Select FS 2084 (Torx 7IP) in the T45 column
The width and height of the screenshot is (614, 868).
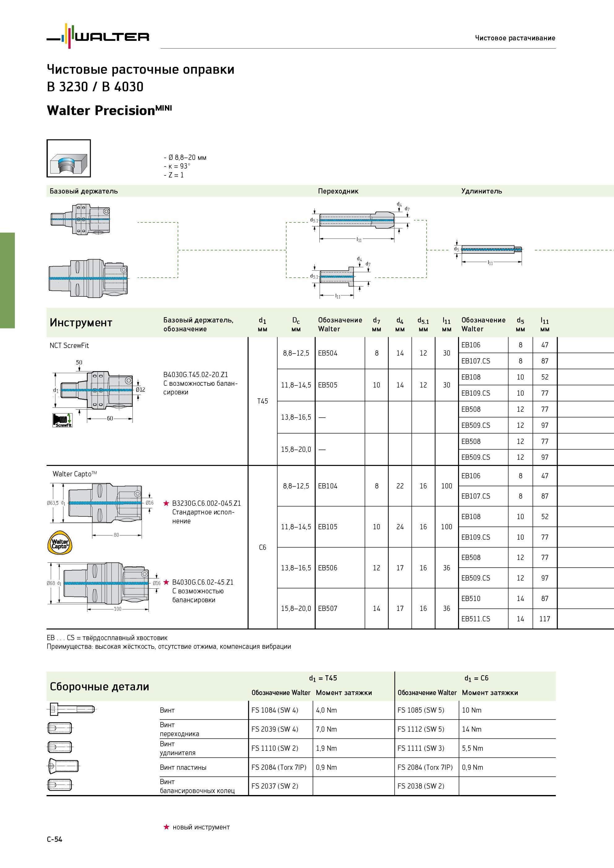[279, 767]
